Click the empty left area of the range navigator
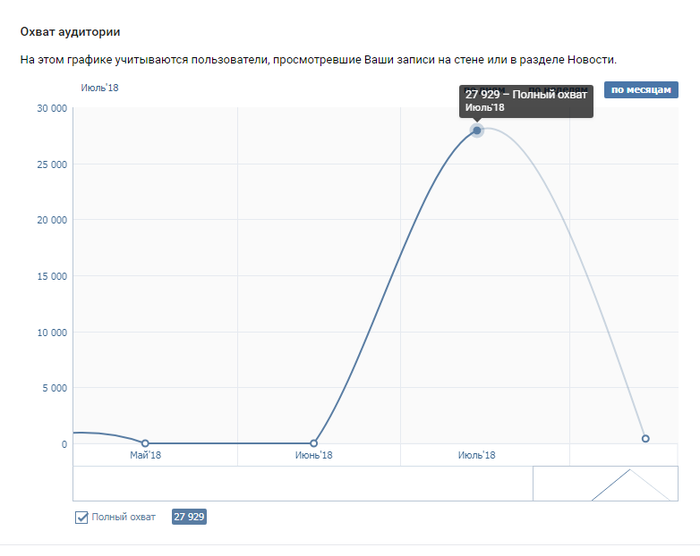The height and width of the screenshot is (556, 700). [300, 483]
